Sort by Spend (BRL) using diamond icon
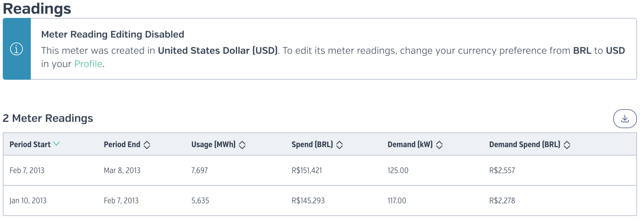 pos(339,145)
